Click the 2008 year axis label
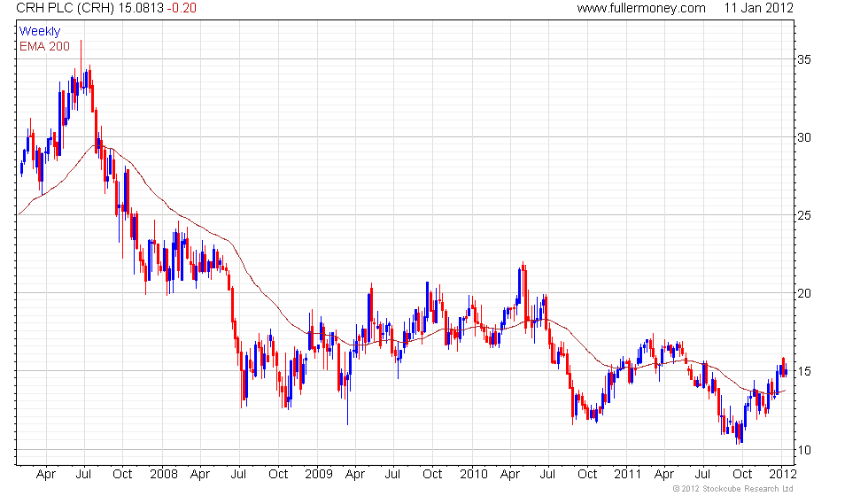Image resolution: width=868 pixels, height=496 pixels. pos(164,474)
